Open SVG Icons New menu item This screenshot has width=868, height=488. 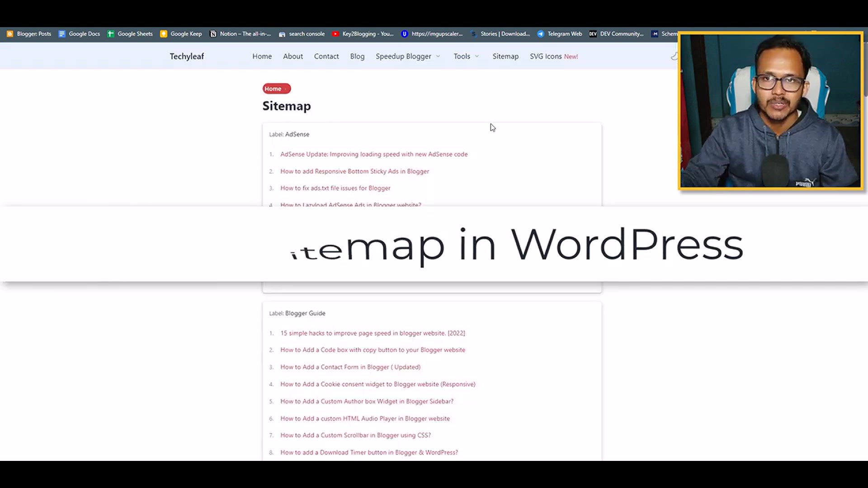pos(554,56)
